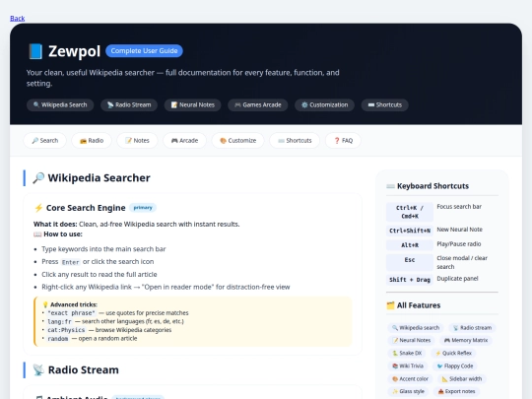The image size is (532, 399).
Task: Switch to the Search nav tab
Action: pyautogui.click(x=44, y=141)
